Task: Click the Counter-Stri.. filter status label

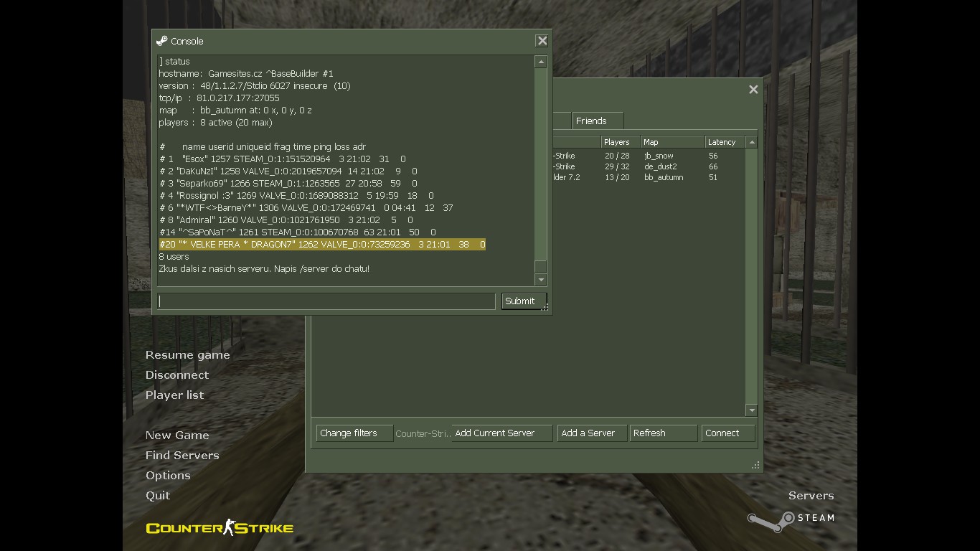Action: tap(423, 433)
